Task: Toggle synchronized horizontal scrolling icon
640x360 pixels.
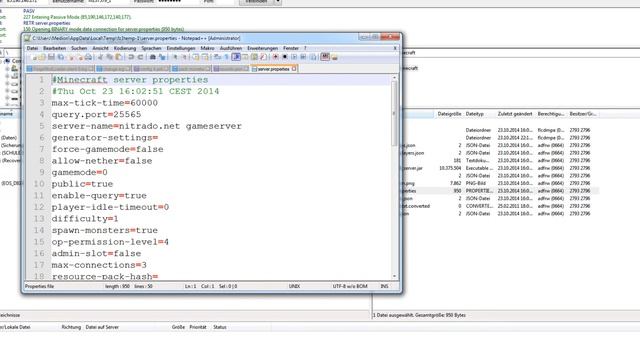Action: [x=205, y=57]
